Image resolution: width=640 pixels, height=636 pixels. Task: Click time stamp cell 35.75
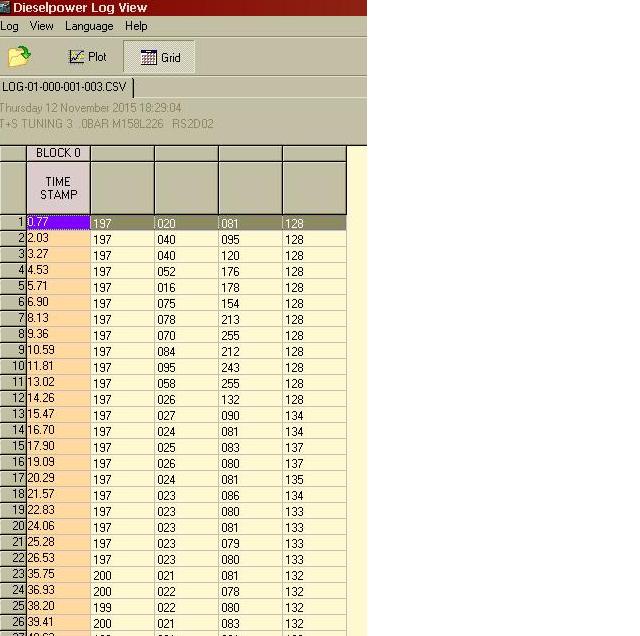[58, 575]
